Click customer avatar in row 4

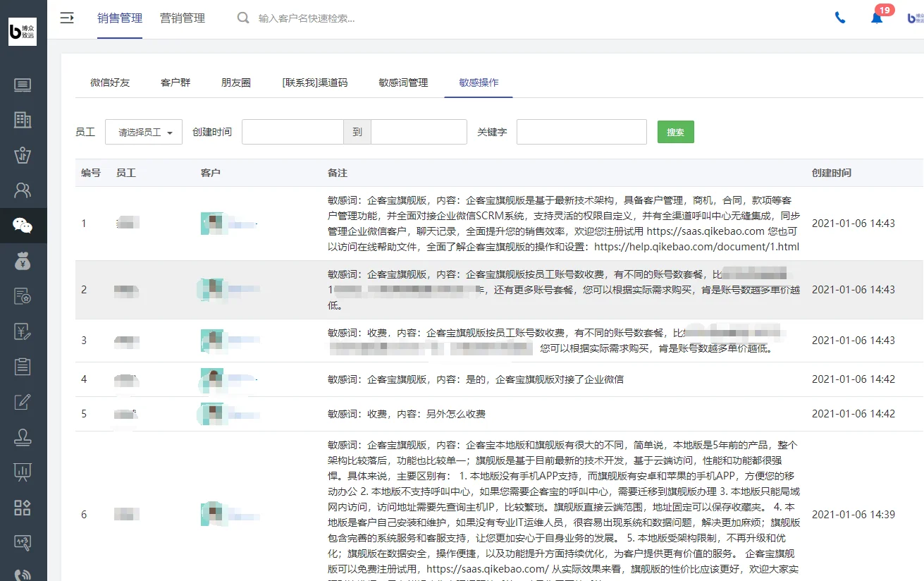click(x=212, y=379)
